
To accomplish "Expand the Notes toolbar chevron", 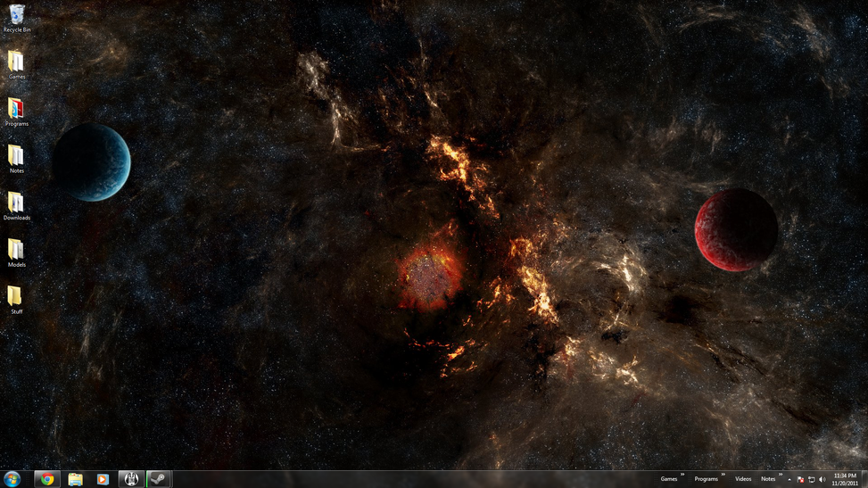I will 781,475.
